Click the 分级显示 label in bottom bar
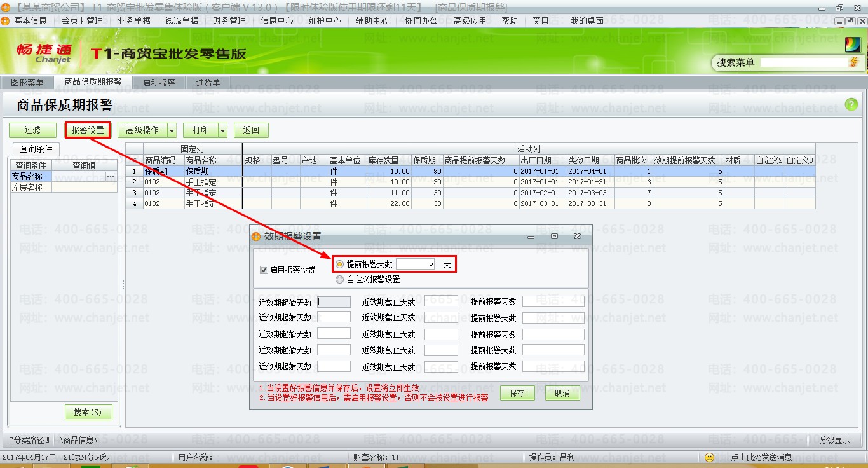 coord(834,440)
